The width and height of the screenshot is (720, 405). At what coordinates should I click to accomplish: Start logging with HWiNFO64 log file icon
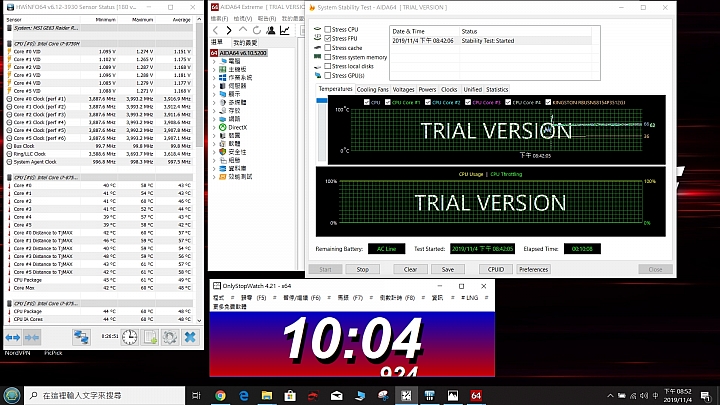tap(150, 338)
